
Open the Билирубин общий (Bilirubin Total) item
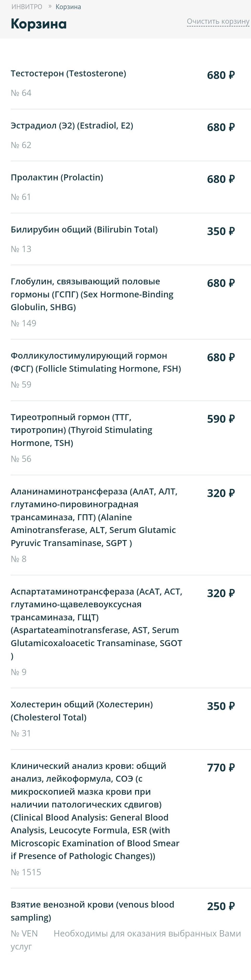click(x=84, y=229)
